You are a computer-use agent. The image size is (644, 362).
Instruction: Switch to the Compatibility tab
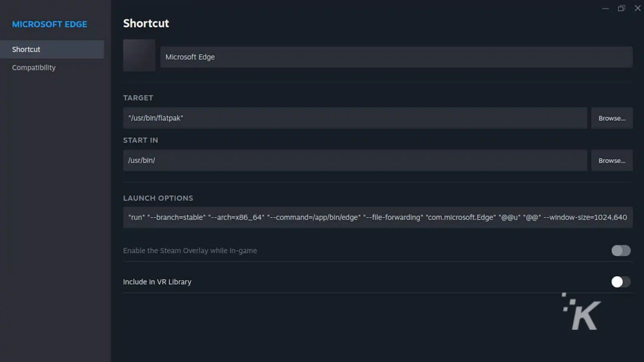tap(33, 67)
